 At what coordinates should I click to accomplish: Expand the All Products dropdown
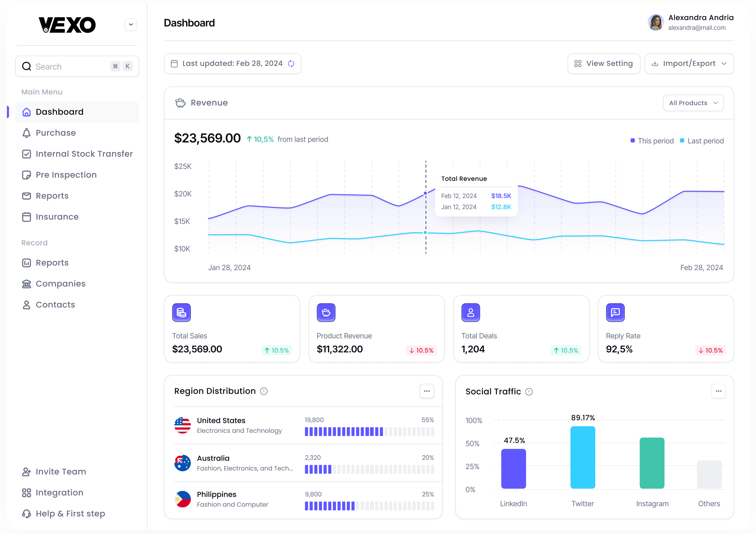pos(693,103)
